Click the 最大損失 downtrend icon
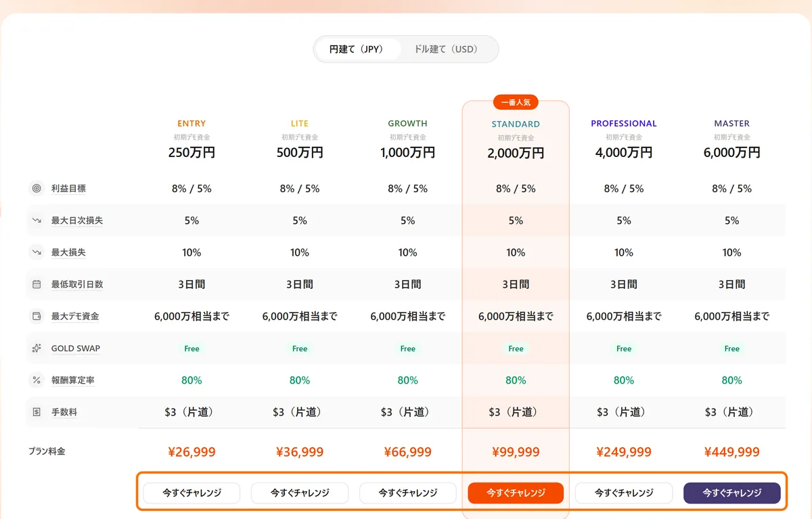This screenshot has height=519, width=812. tap(37, 252)
